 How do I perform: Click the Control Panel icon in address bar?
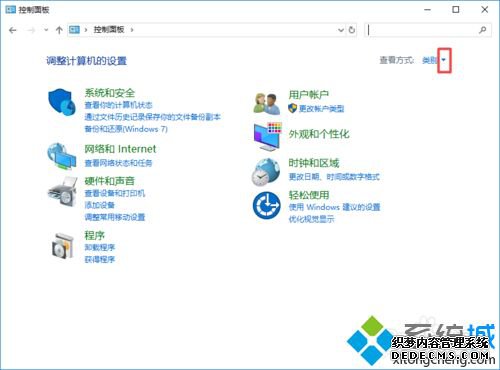[x=74, y=30]
